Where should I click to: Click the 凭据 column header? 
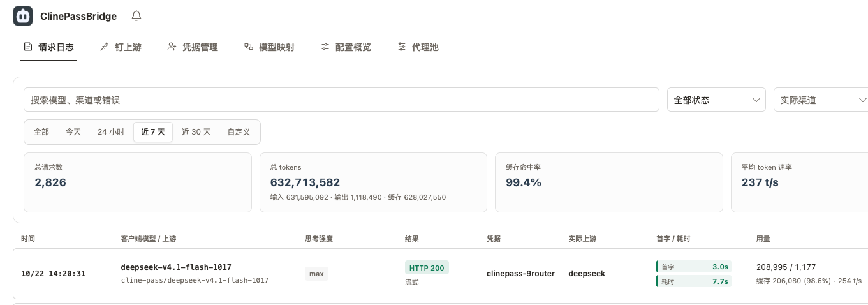494,239
